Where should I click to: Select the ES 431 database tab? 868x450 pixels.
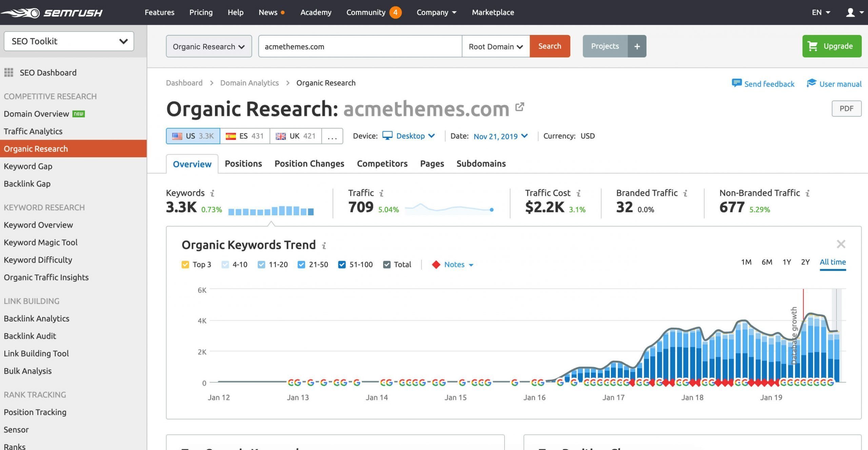click(x=245, y=136)
